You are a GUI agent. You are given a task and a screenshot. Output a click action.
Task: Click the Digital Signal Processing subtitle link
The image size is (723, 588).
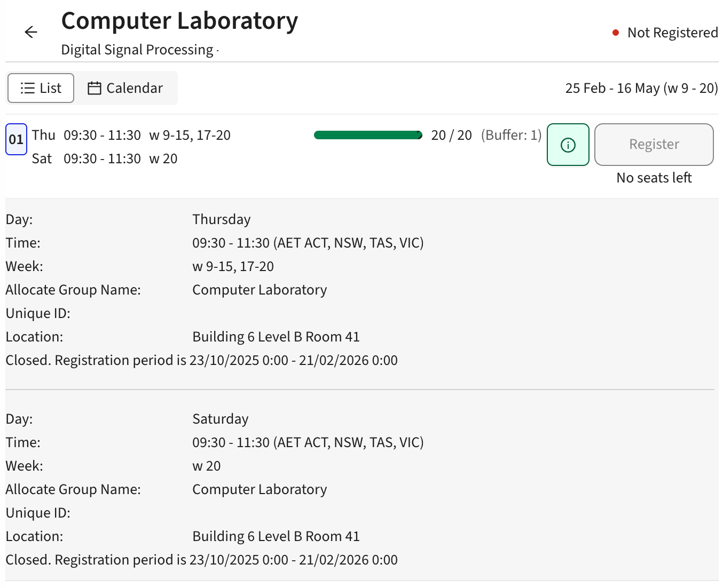[x=137, y=50]
